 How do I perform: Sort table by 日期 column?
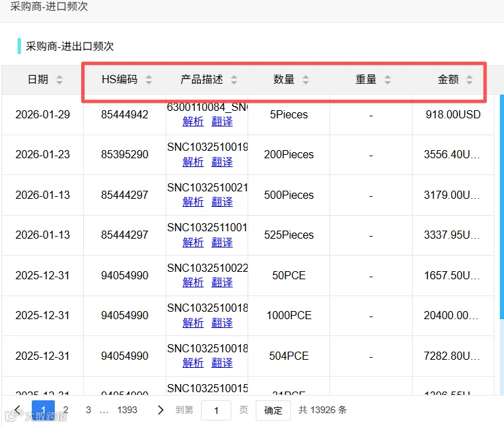pyautogui.click(x=60, y=79)
